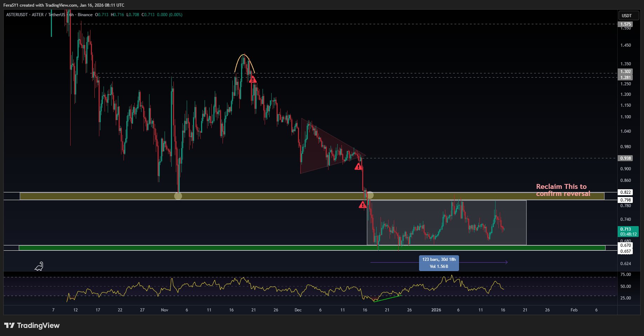Screen dimensions: 644x336
Task: Click the Feb label on the time axis
Action: point(574,310)
